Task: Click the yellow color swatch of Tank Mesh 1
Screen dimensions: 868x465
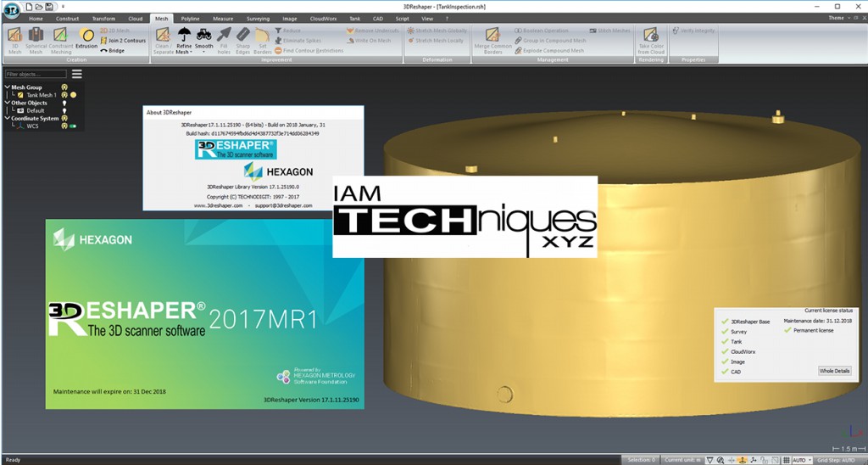Action: click(73, 95)
